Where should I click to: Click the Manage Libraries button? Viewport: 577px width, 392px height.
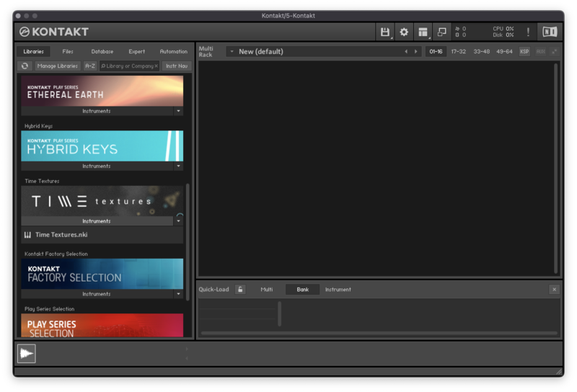pos(57,66)
